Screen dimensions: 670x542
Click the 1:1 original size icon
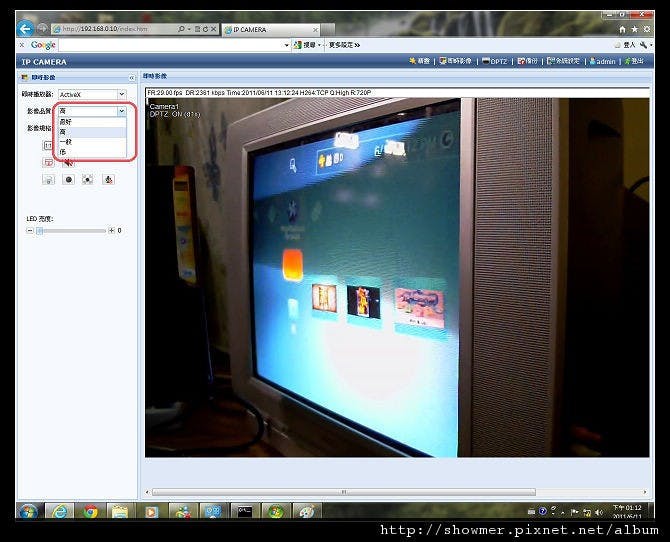(47, 145)
